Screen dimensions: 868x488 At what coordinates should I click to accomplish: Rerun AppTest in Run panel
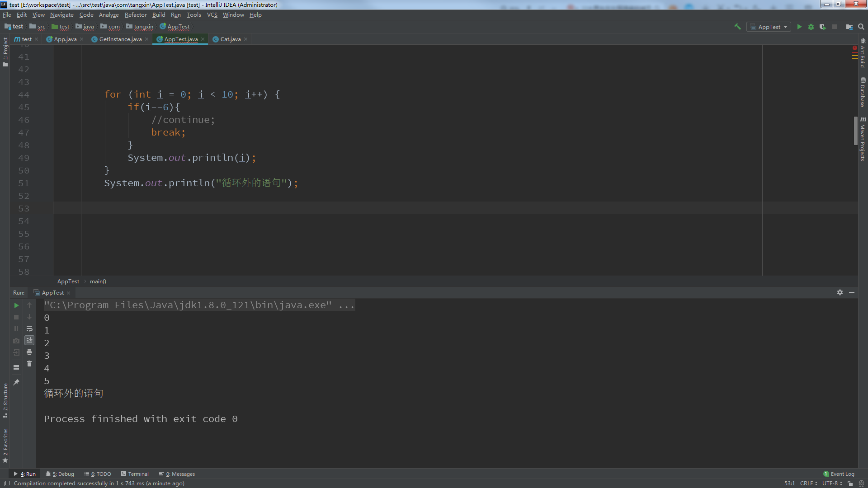[16, 305]
